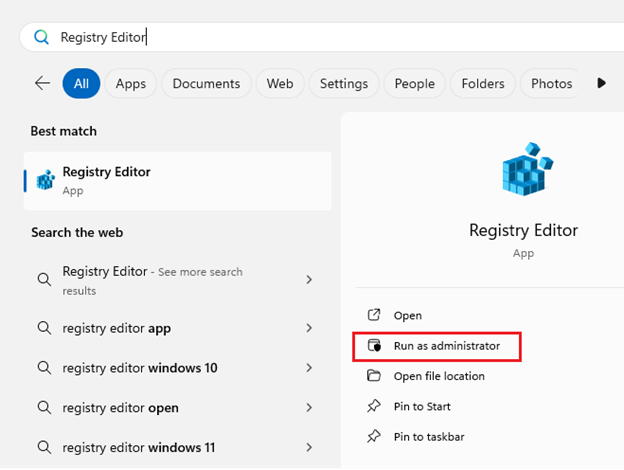Click search icon beside 'registry editor app'
This screenshot has width=624, height=470.
click(44, 328)
